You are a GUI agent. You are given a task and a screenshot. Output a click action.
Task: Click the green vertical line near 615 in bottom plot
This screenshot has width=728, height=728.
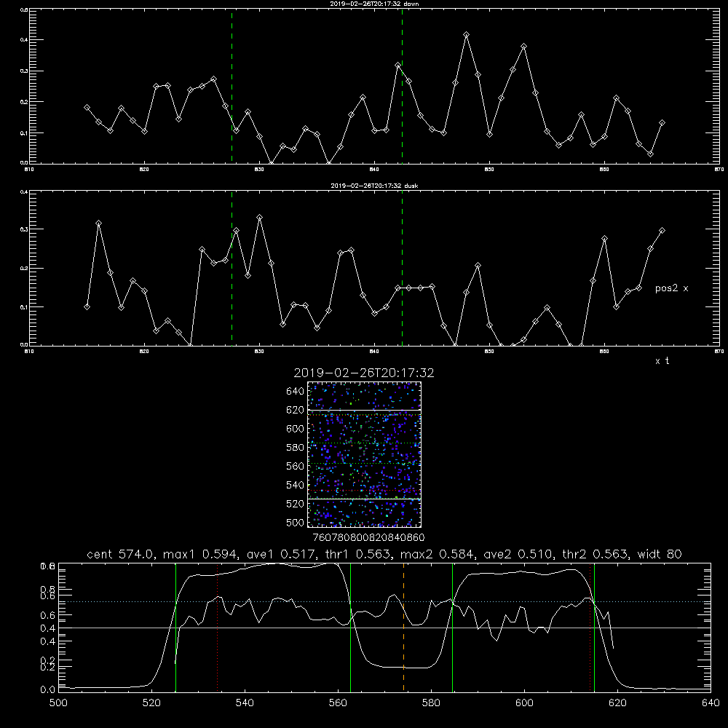[x=594, y=628]
